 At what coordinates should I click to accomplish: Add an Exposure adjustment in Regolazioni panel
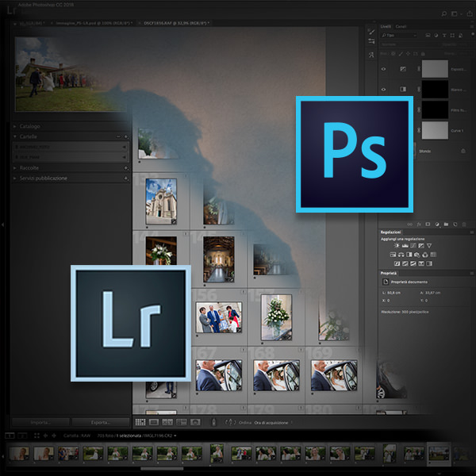pos(421,246)
